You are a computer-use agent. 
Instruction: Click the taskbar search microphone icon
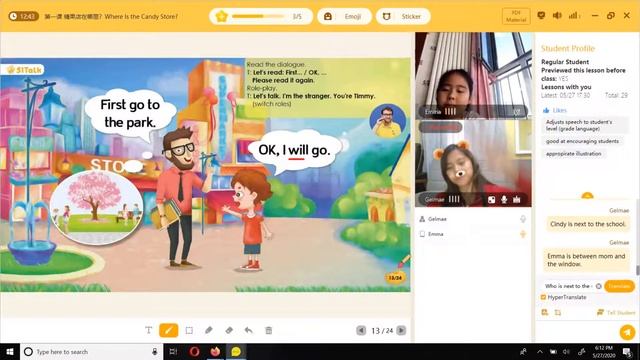coord(155,351)
